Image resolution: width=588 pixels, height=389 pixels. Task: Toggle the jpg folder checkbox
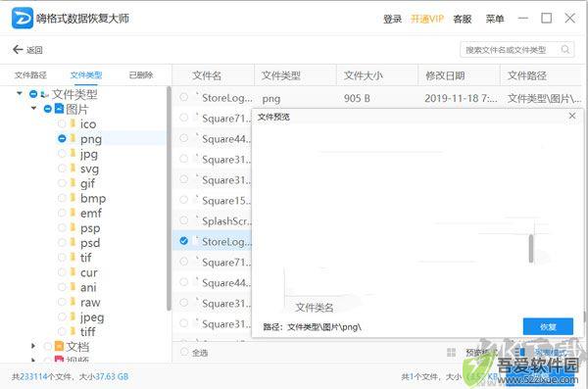click(x=62, y=153)
